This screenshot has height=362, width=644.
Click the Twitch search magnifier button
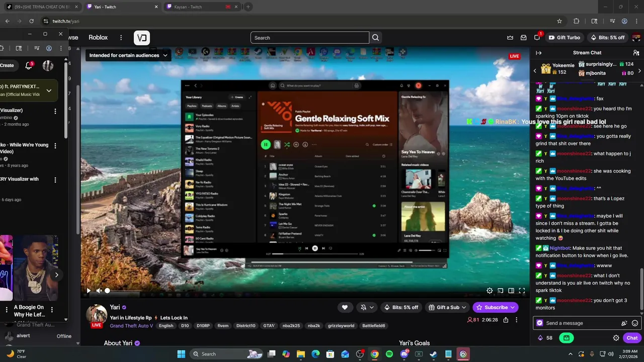click(375, 38)
